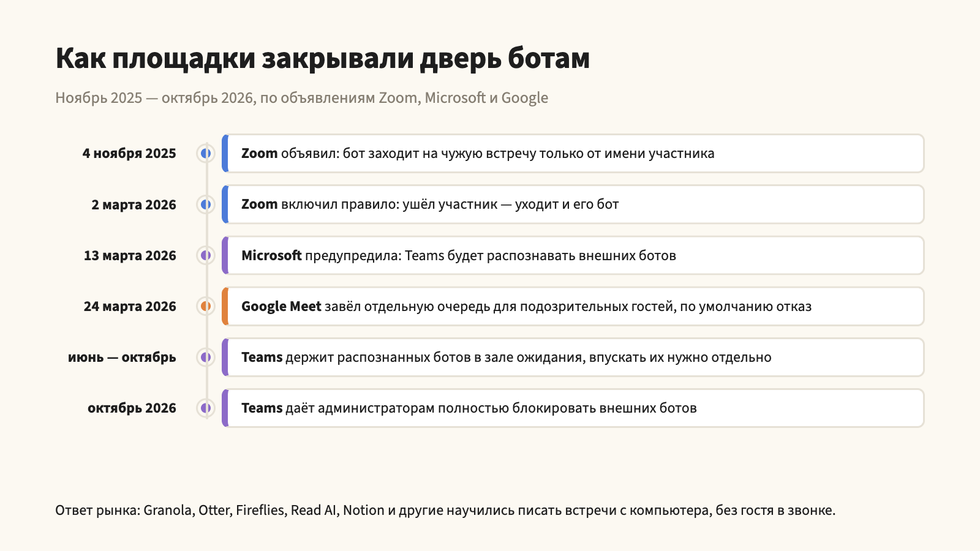Image resolution: width=980 pixels, height=551 pixels.
Task: Click the title 'Как площадки закрывали дверь ботам'
Action: tap(323, 59)
